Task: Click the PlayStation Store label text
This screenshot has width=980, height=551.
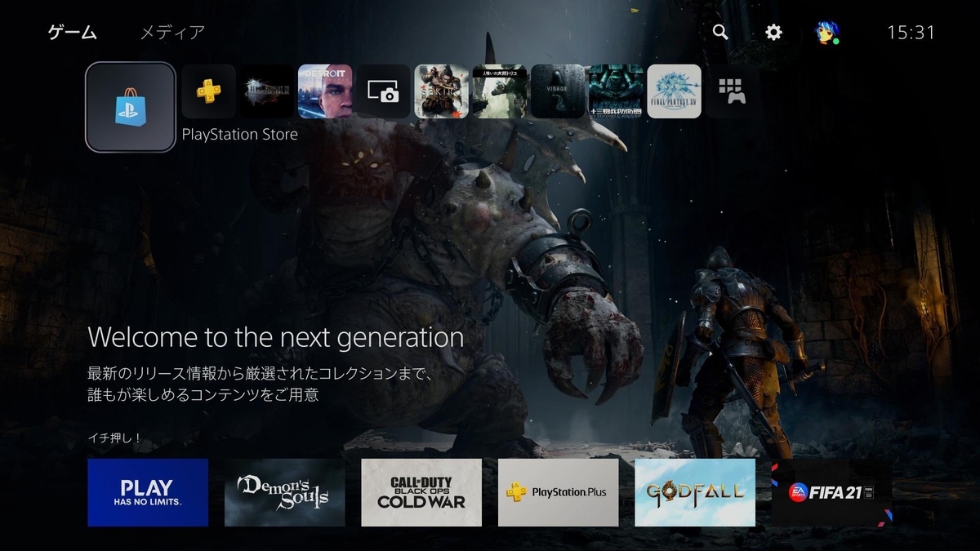Action: coord(239,134)
